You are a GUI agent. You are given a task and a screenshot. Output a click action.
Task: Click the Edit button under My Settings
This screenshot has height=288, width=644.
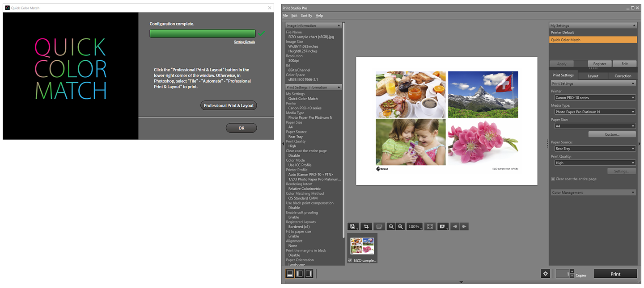[x=624, y=64]
